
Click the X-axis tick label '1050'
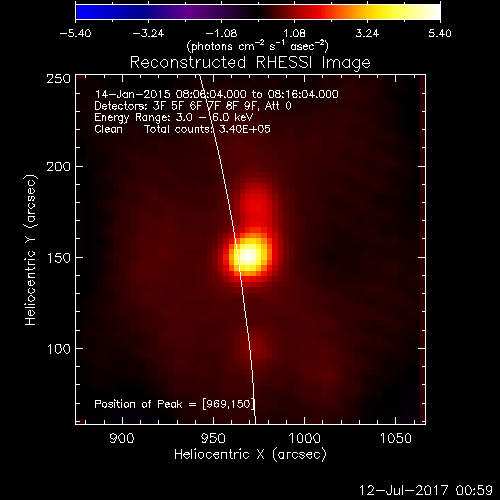395,438
